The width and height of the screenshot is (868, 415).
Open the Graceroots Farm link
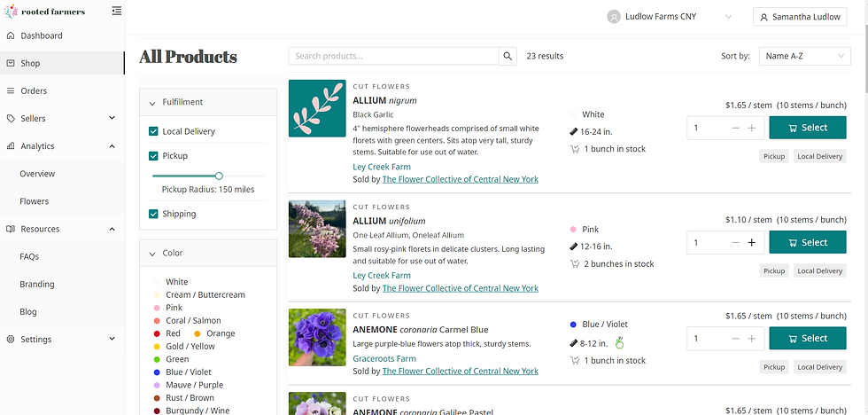tap(384, 358)
